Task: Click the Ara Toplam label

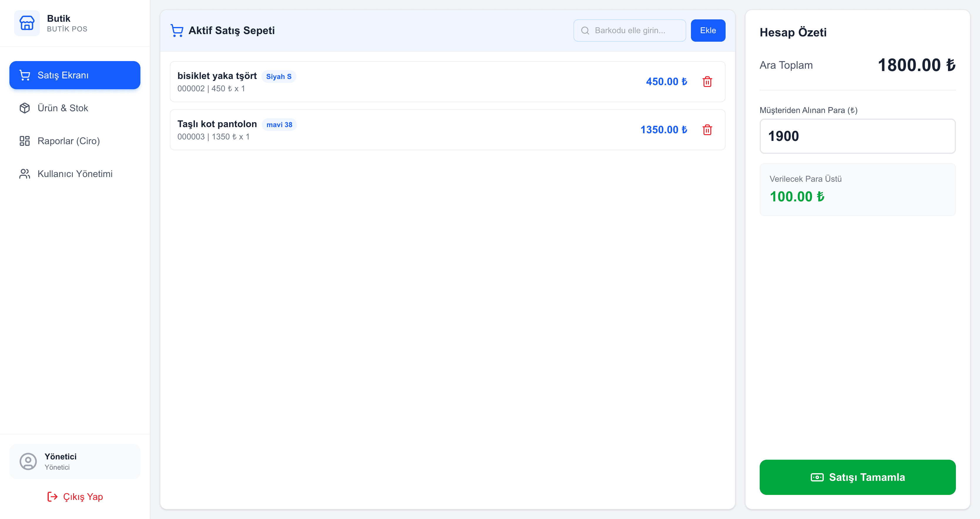Action: pyautogui.click(x=786, y=65)
